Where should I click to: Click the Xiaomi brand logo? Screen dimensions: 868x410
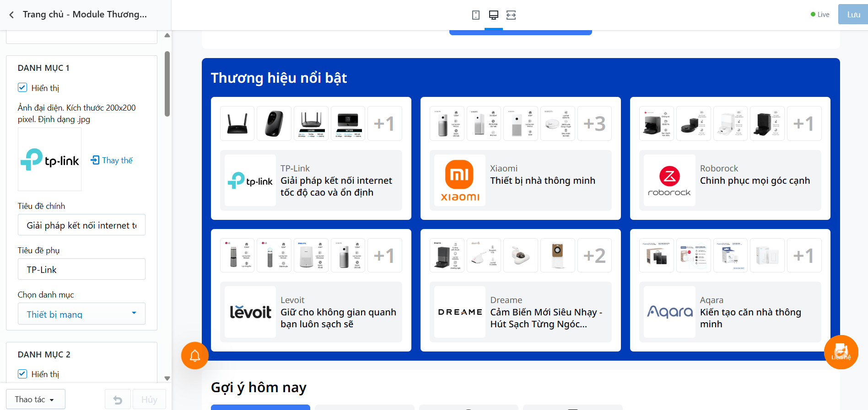coord(460,180)
